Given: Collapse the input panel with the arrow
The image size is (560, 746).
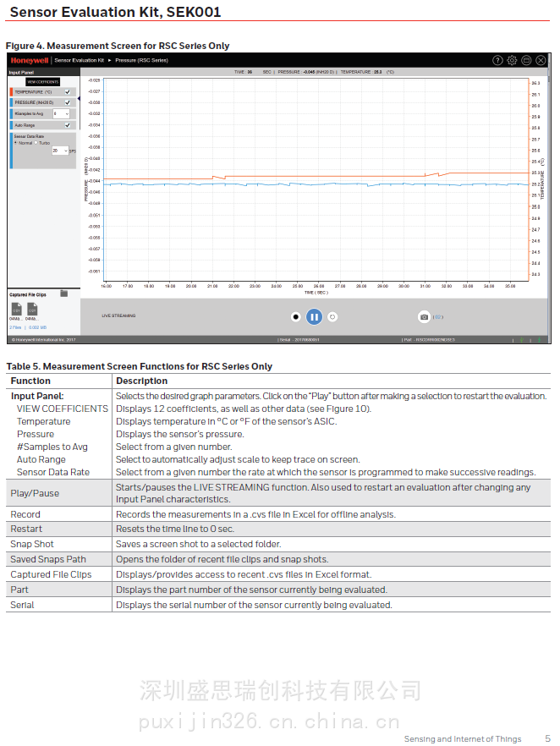Looking at the screenshot, I should (x=79, y=99).
